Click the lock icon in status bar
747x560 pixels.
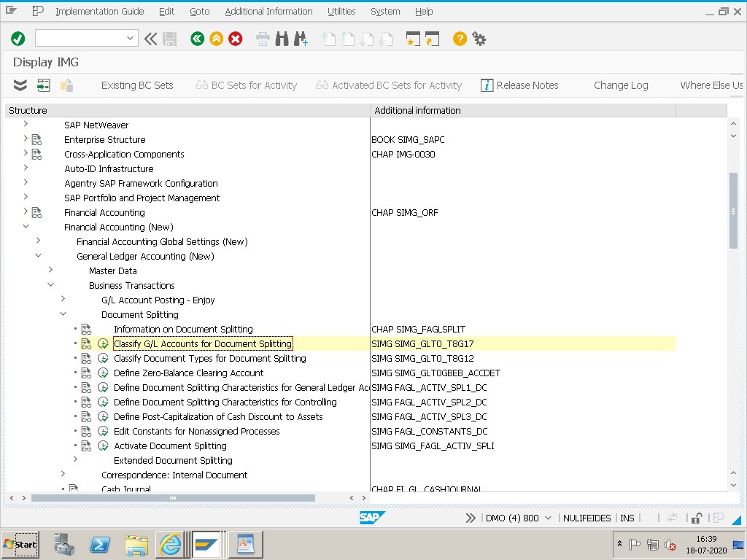[x=697, y=518]
